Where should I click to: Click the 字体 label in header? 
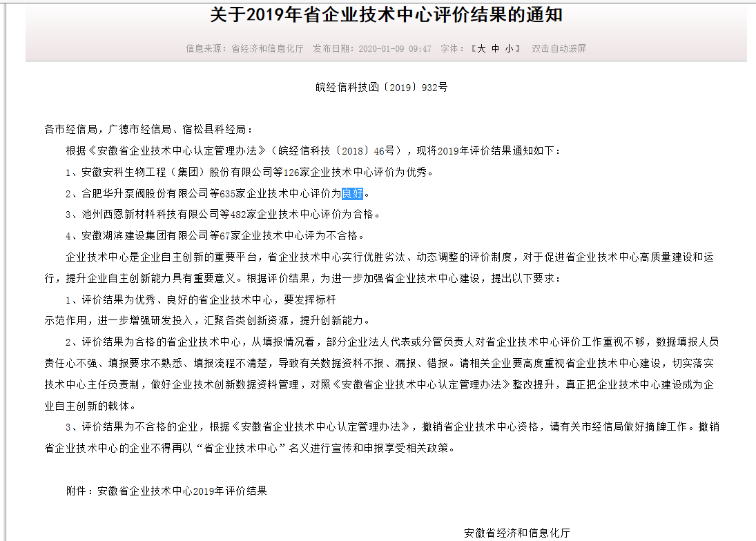tap(452, 49)
